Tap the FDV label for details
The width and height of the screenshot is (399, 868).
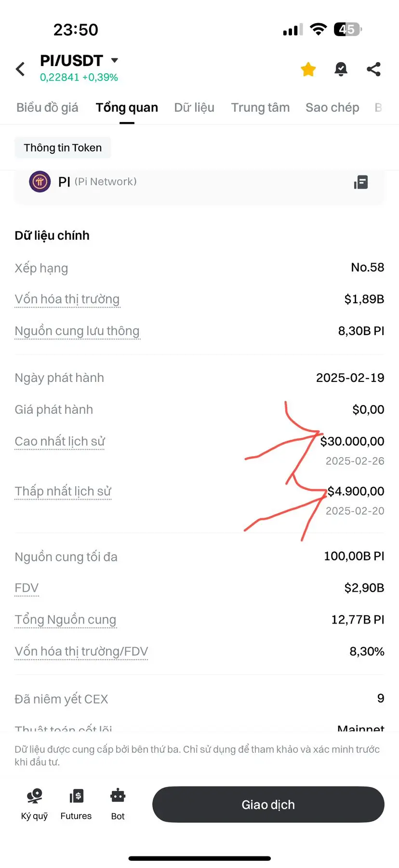(27, 588)
